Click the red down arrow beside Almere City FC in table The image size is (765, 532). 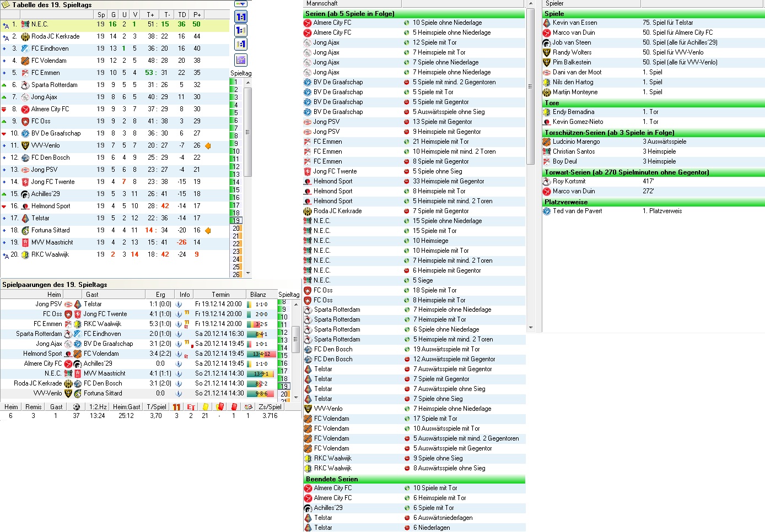4,109
